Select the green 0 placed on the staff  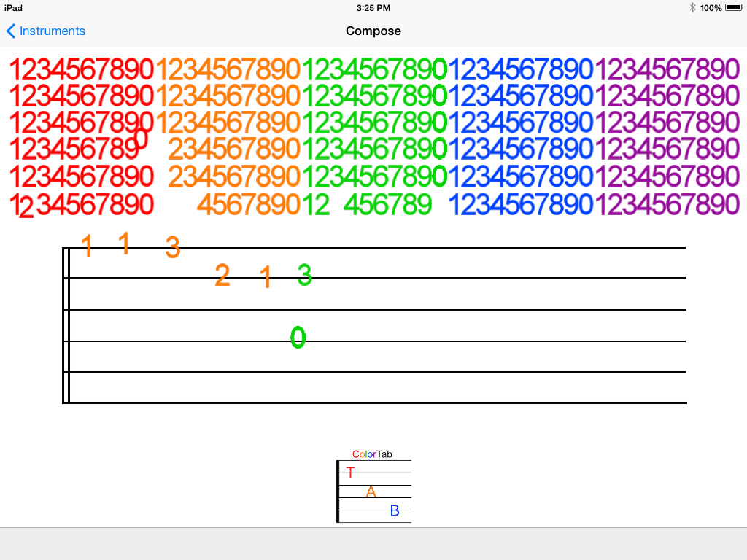[x=298, y=337]
